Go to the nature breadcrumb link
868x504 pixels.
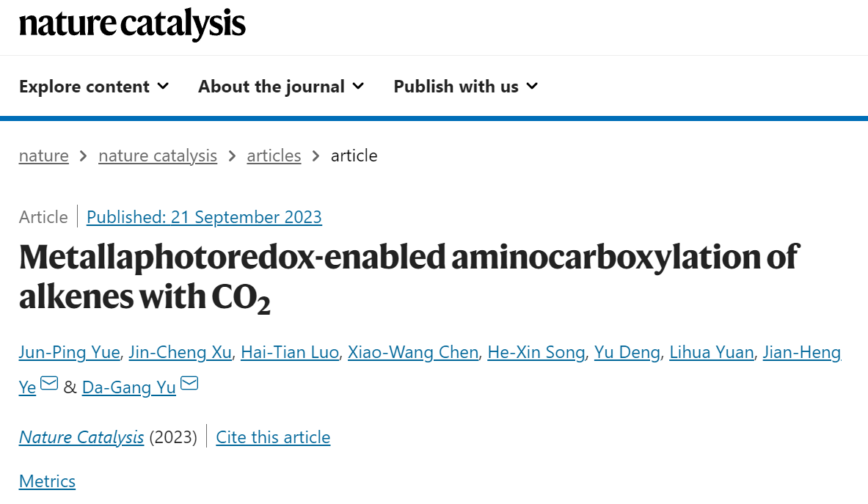coord(44,156)
